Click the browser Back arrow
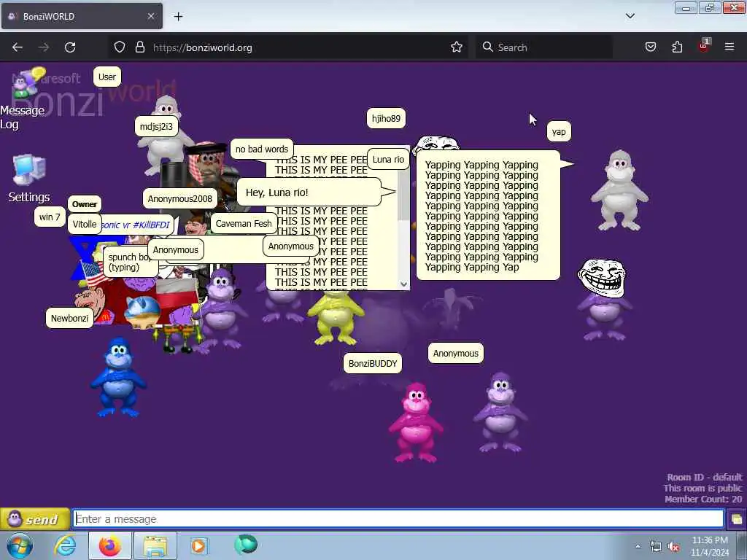The image size is (747, 560). click(x=18, y=47)
